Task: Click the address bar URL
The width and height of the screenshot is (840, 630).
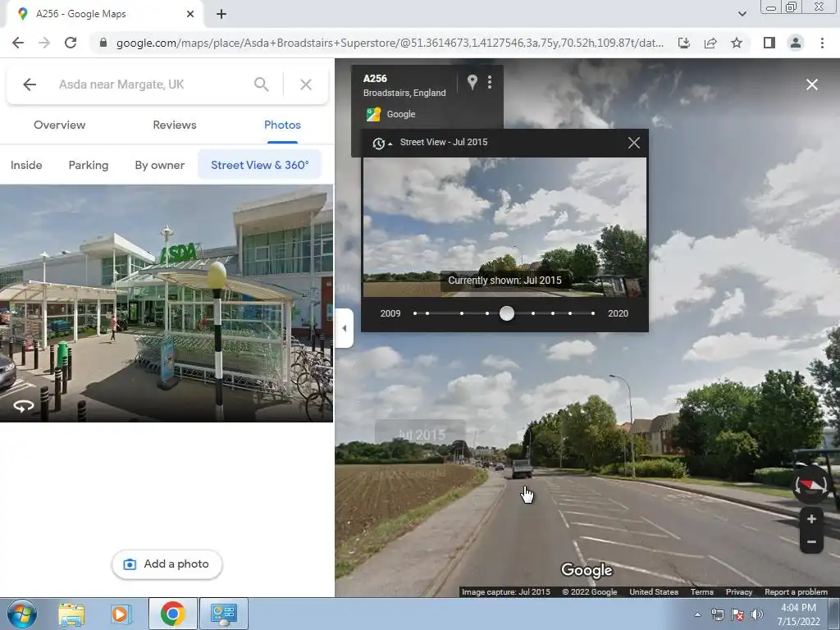Action: 390,43
